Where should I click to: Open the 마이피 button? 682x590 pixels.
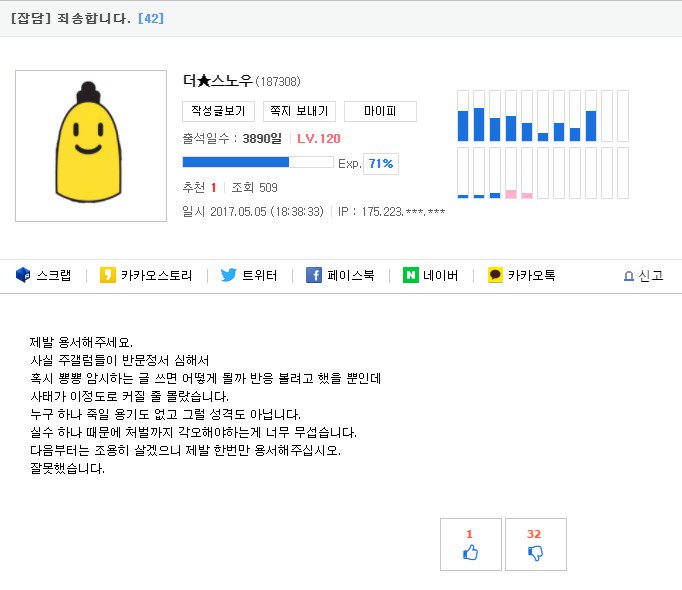[x=380, y=111]
